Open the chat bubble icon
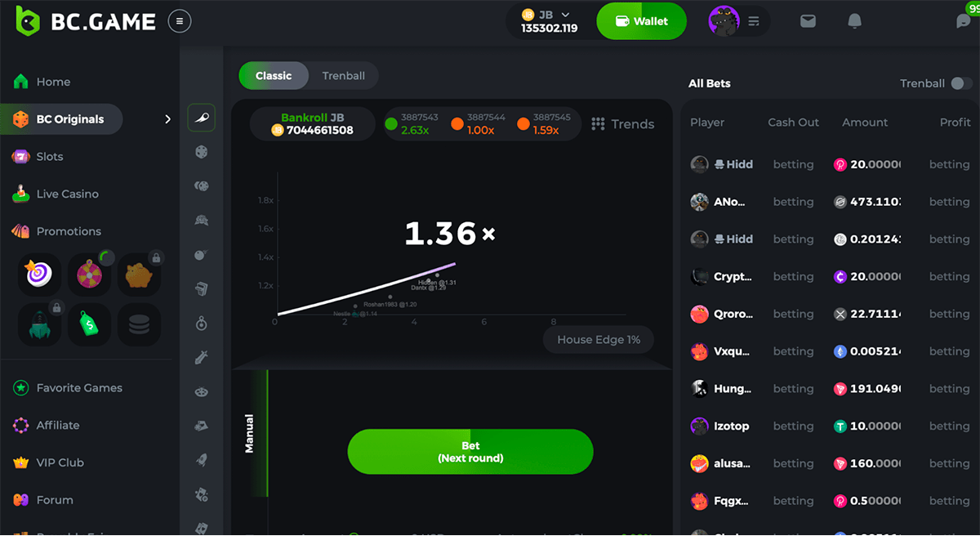 click(x=964, y=21)
